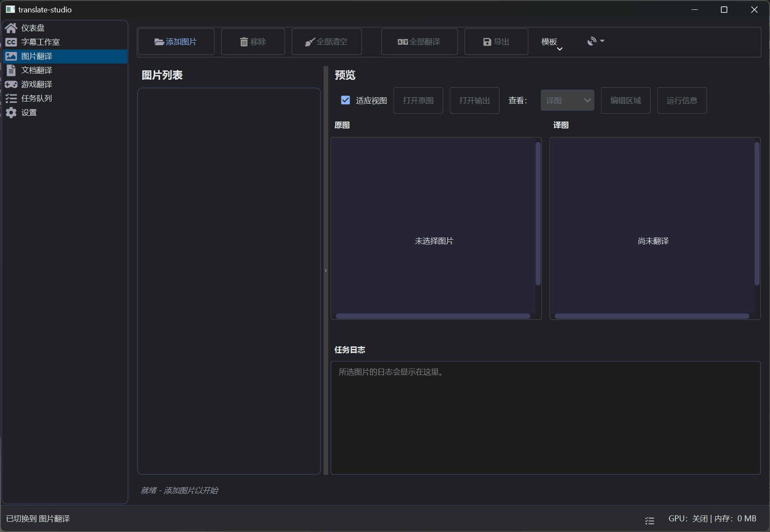This screenshot has width=770, height=532.
Task: Select the 字幕工作室 subtitle workshop icon
Action: [11, 42]
